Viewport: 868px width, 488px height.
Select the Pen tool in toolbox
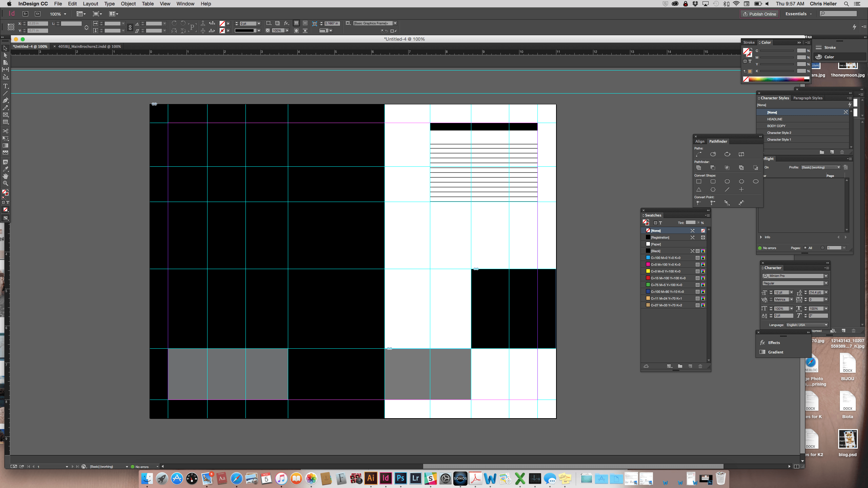pos(5,100)
